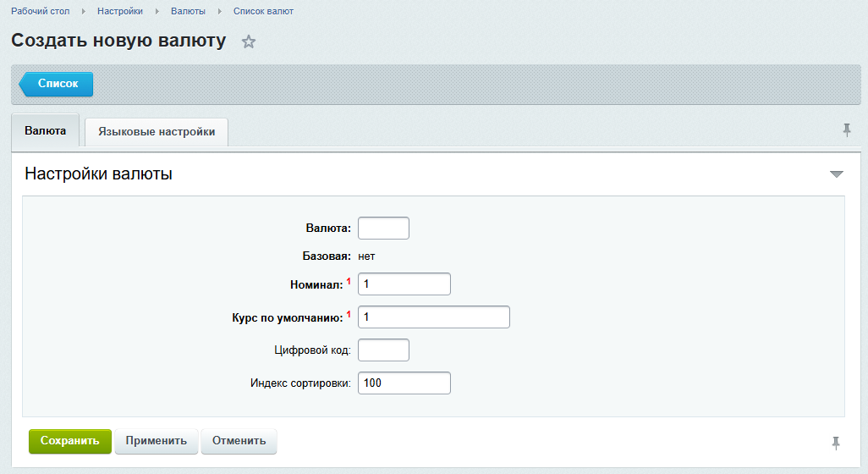Click the Базовая value 'нет'
Image resolution: width=868 pixels, height=474 pixels.
tap(366, 256)
